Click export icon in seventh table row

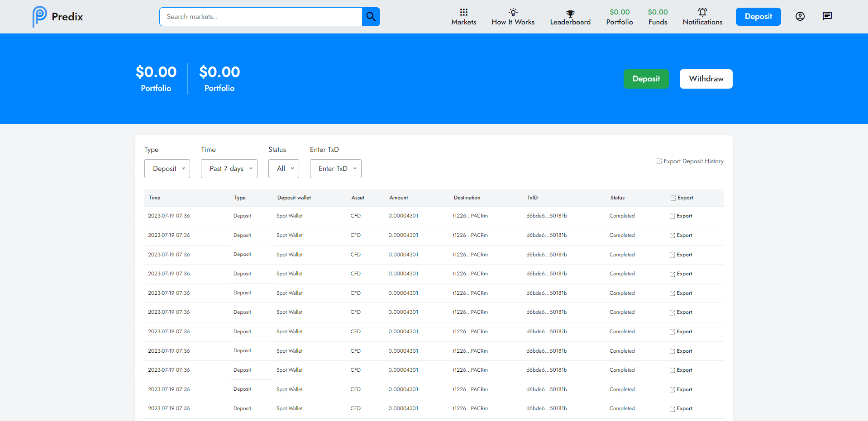coord(672,332)
